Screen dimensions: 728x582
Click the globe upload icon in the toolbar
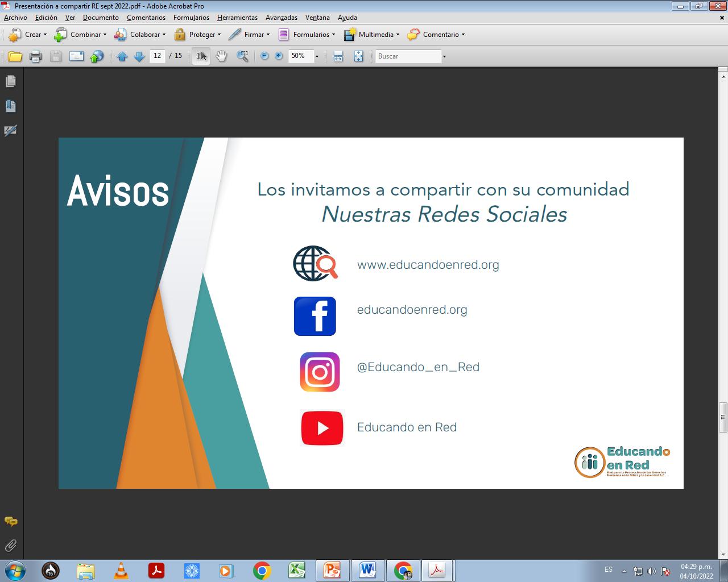click(x=97, y=56)
